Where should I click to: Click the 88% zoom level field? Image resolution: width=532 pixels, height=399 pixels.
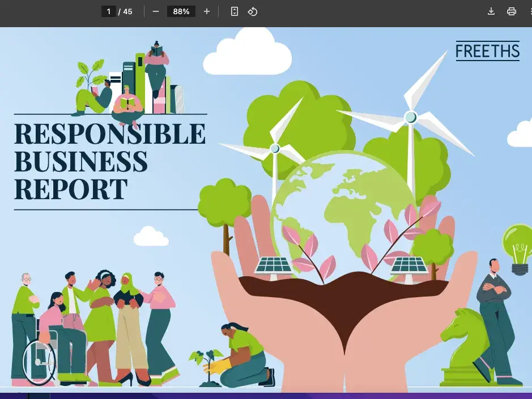[x=181, y=11]
